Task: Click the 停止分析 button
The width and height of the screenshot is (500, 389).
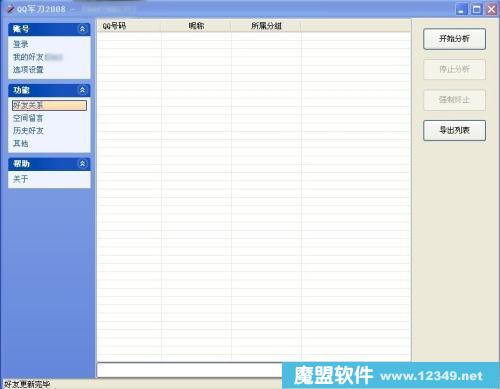Action: 454,69
